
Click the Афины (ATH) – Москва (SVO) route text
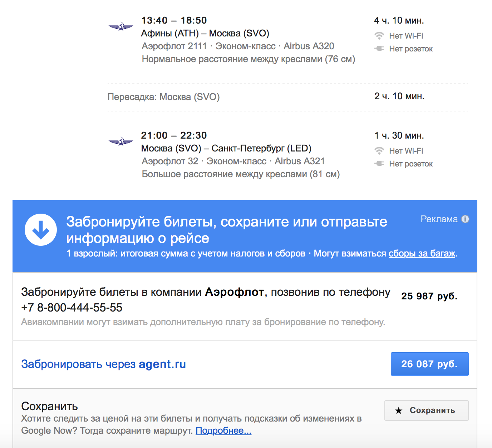point(205,33)
